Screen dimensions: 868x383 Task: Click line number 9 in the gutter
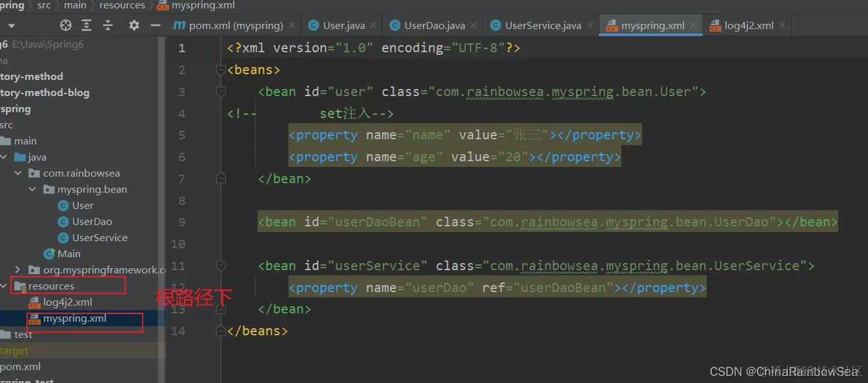182,222
